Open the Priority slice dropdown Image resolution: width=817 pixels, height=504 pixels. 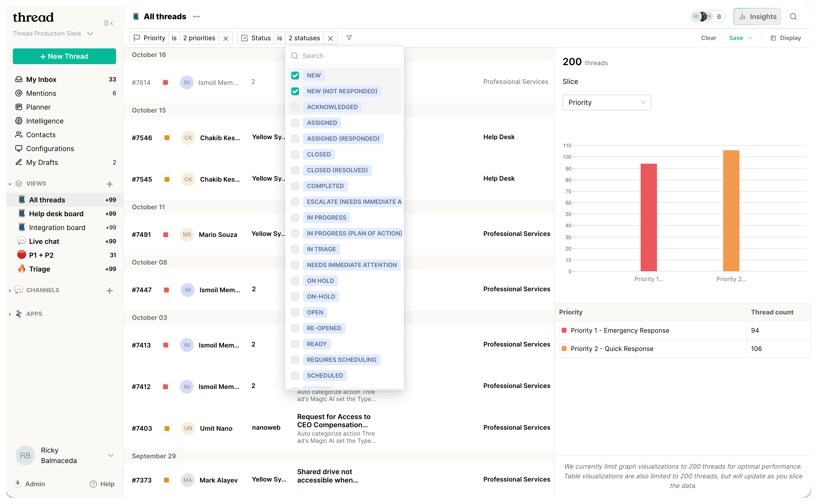(x=607, y=102)
